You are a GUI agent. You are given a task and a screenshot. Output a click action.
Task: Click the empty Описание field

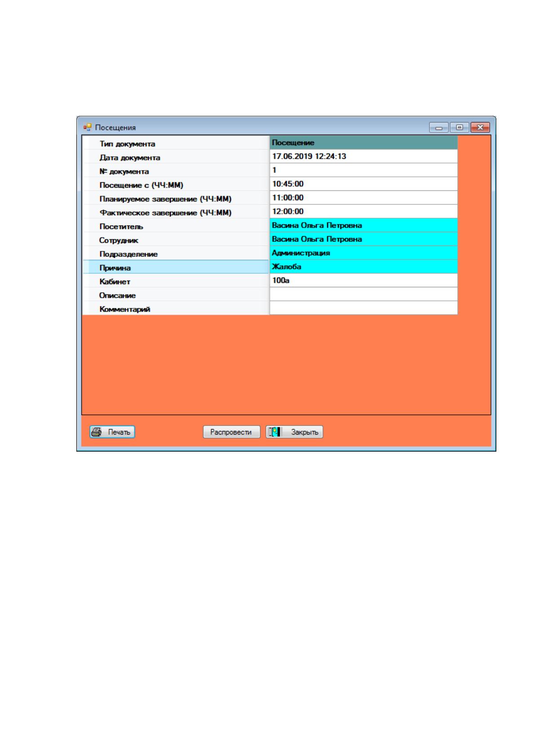tap(363, 294)
